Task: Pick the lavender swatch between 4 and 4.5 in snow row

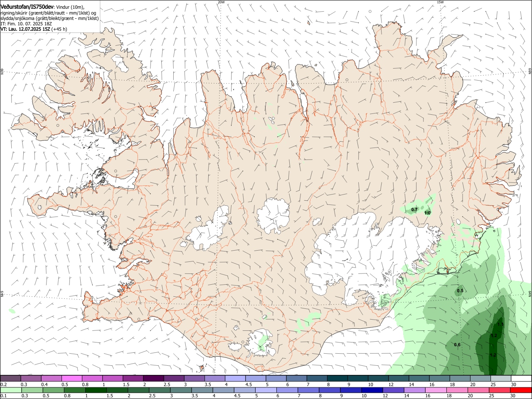Action: (235, 378)
